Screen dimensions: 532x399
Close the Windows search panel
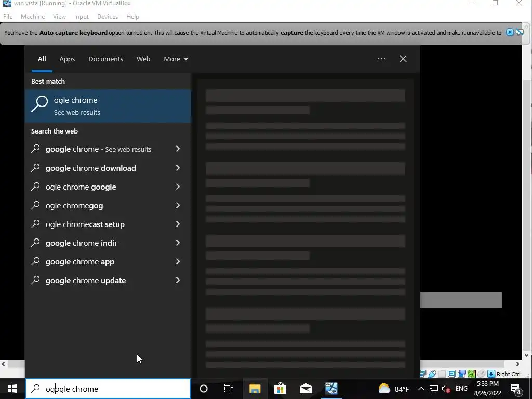(403, 59)
